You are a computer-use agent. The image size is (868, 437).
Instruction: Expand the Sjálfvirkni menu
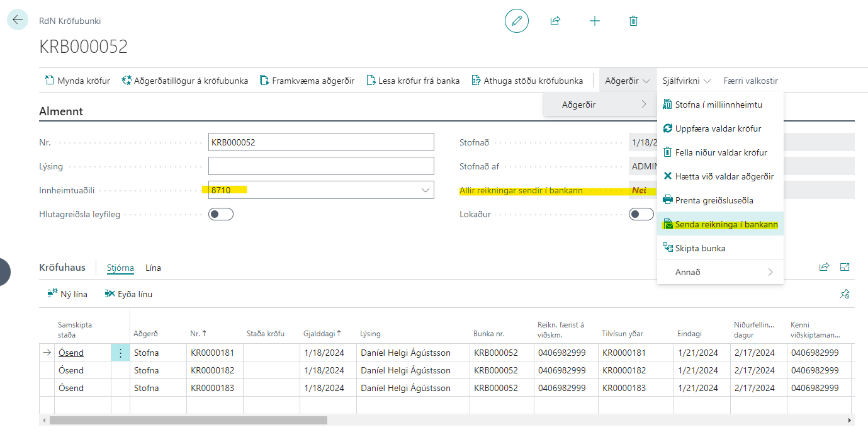click(686, 81)
